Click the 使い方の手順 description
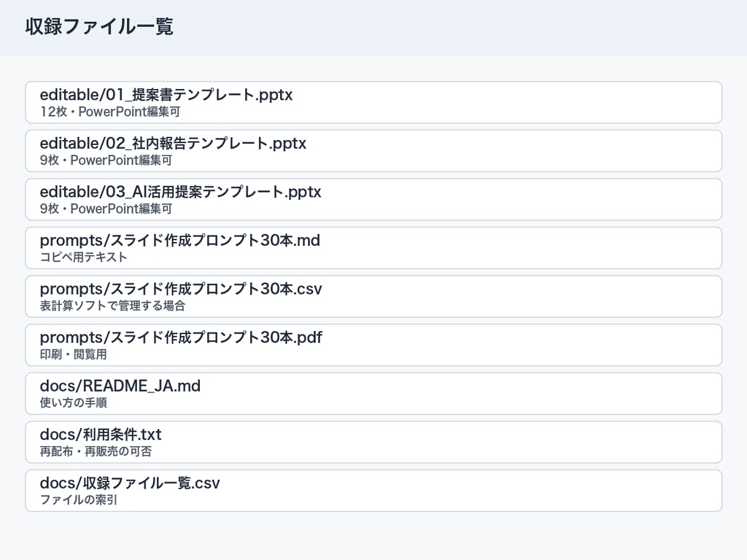The height and width of the screenshot is (560, 747). (74, 402)
